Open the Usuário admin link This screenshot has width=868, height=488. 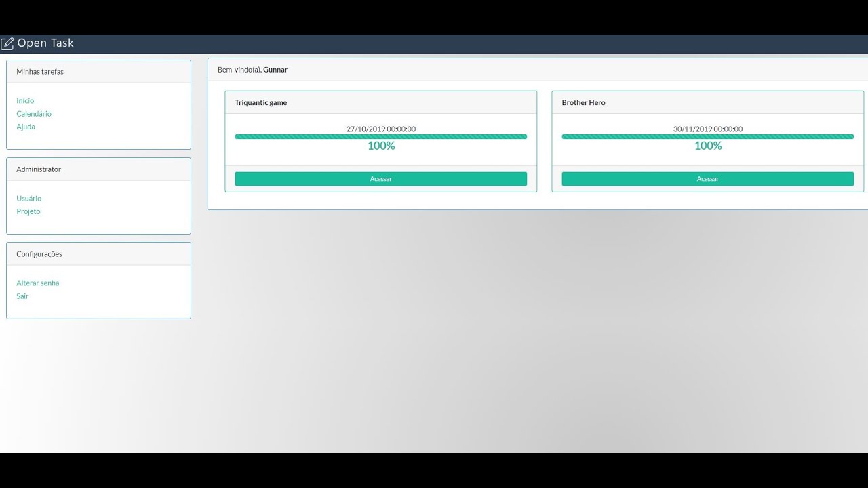[29, 199]
